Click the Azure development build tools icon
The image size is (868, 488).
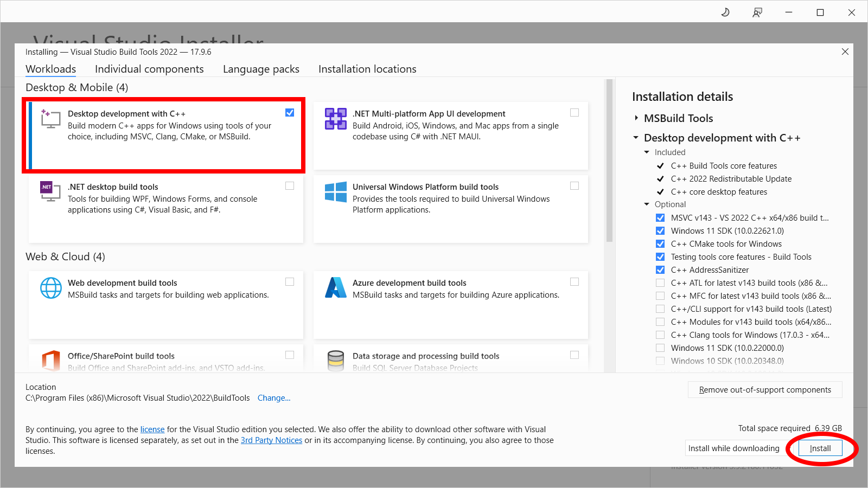tap(336, 288)
